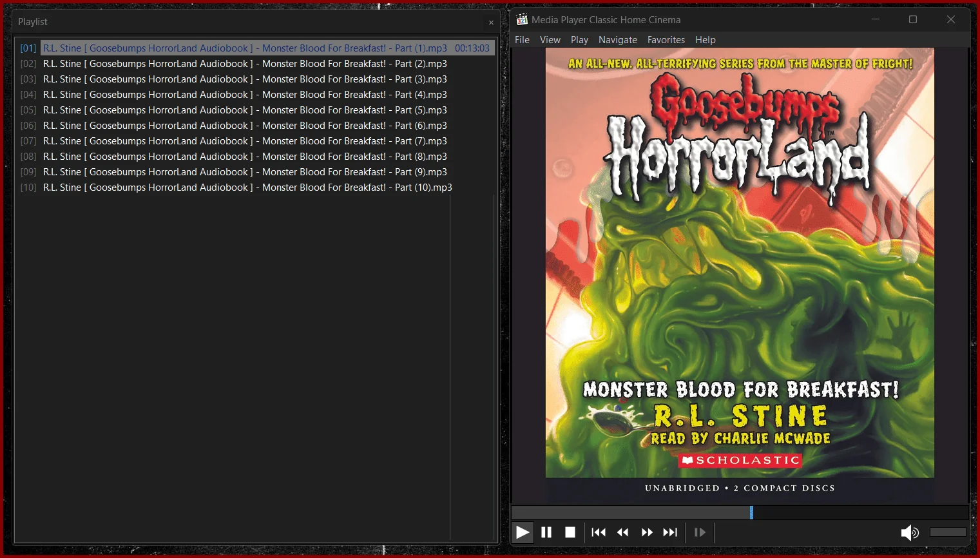Viewport: 980px width, 558px height.
Task: Select playlist entry Part (8).mp3
Action: 256,157
